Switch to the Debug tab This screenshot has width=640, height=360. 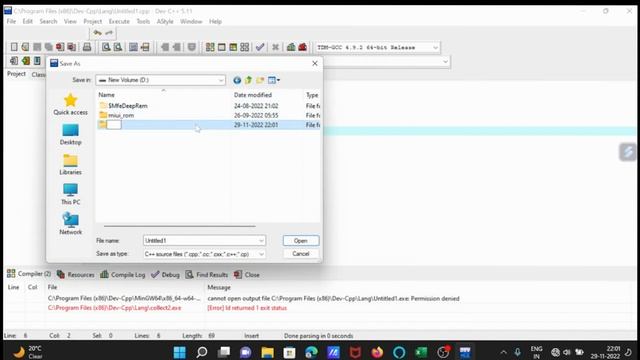click(165, 275)
